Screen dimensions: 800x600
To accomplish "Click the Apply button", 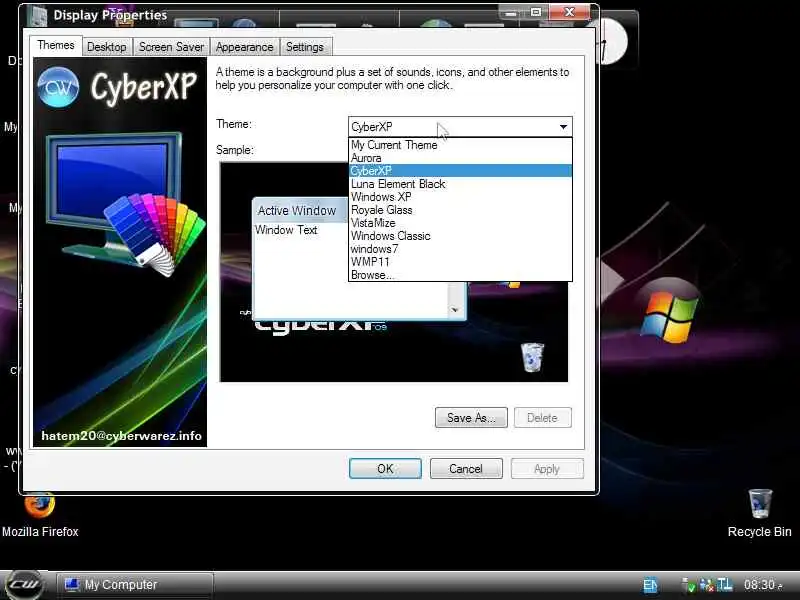I will tap(547, 469).
